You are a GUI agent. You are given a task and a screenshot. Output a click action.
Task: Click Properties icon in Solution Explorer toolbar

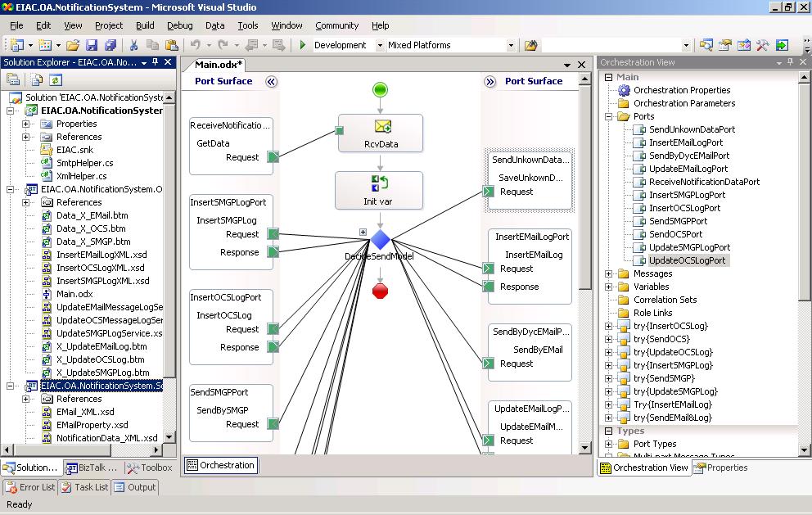pyautogui.click(x=13, y=79)
